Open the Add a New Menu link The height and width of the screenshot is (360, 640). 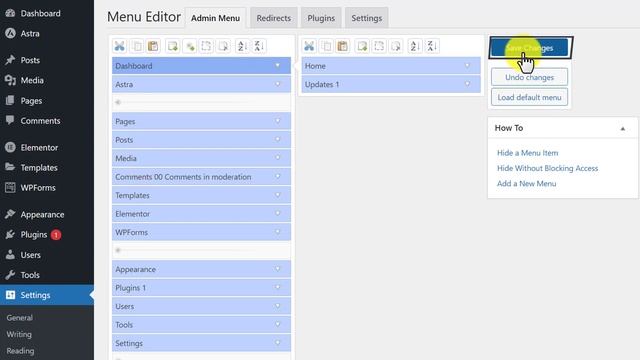tap(526, 184)
